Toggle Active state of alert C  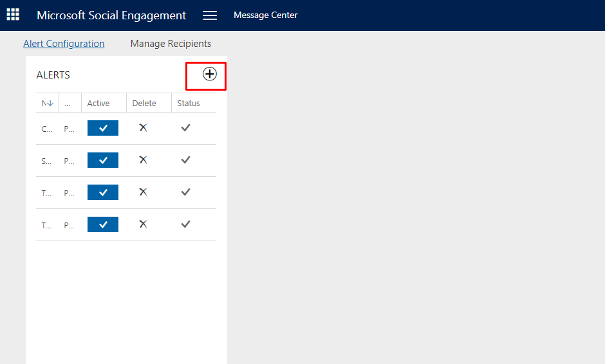[x=103, y=128]
